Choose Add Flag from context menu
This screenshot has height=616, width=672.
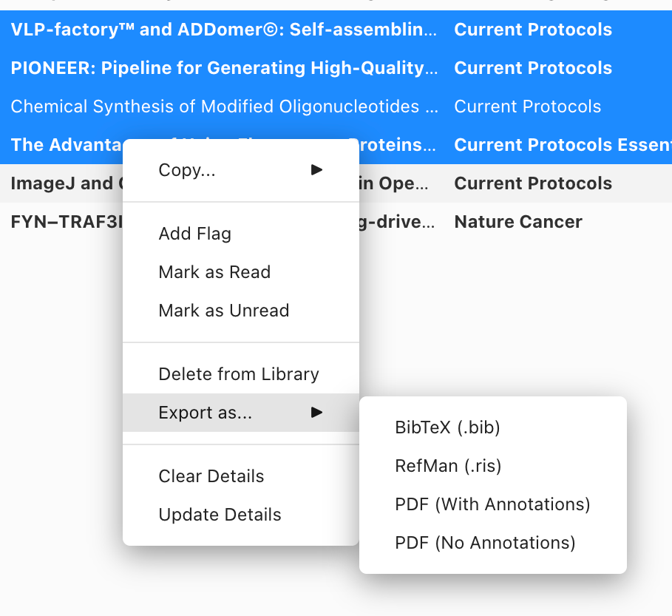(194, 234)
